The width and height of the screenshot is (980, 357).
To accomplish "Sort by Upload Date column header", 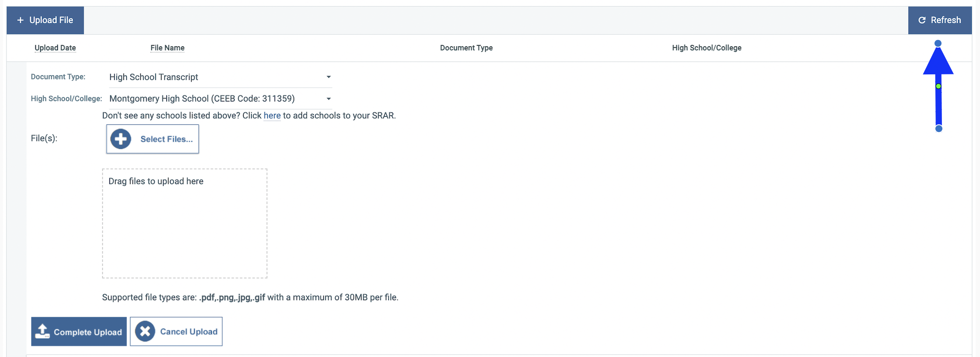I will click(55, 48).
